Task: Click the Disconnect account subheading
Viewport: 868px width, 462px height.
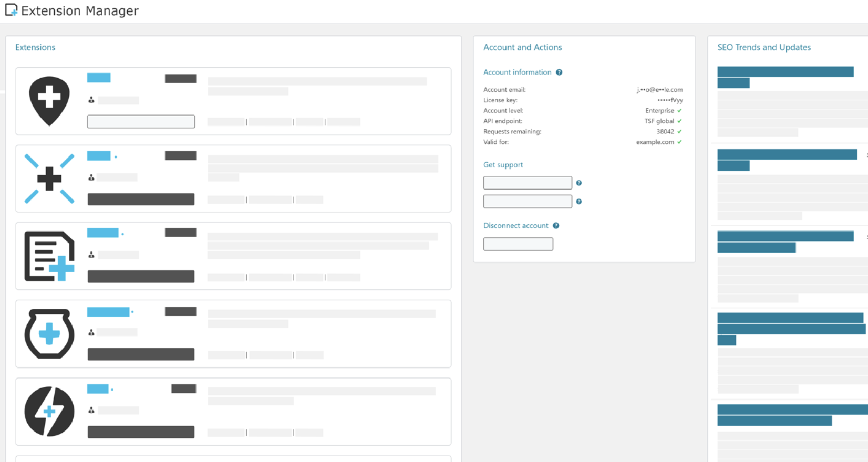Action: [x=515, y=226]
